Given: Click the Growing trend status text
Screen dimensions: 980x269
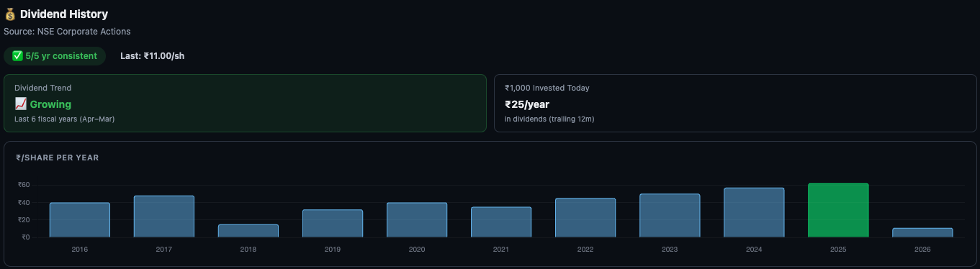Looking at the screenshot, I should [x=50, y=104].
